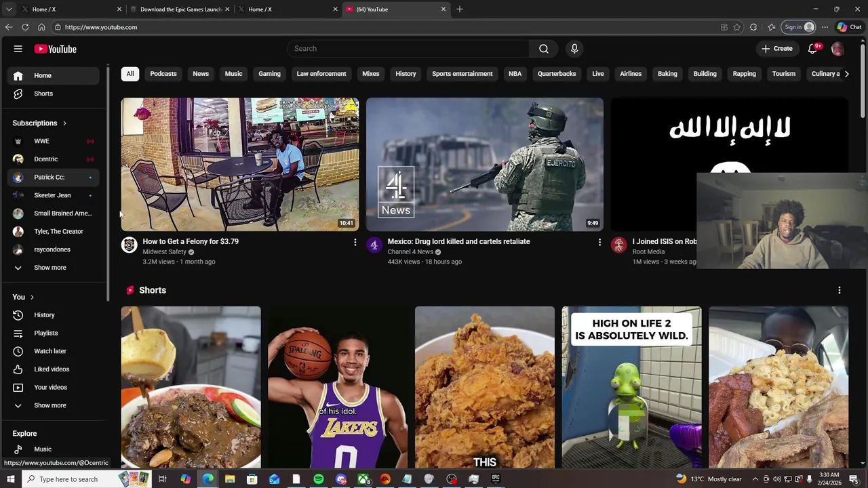The image size is (868, 488).
Task: Open Skeeter Jean subscription channel
Action: pyautogui.click(x=54, y=195)
